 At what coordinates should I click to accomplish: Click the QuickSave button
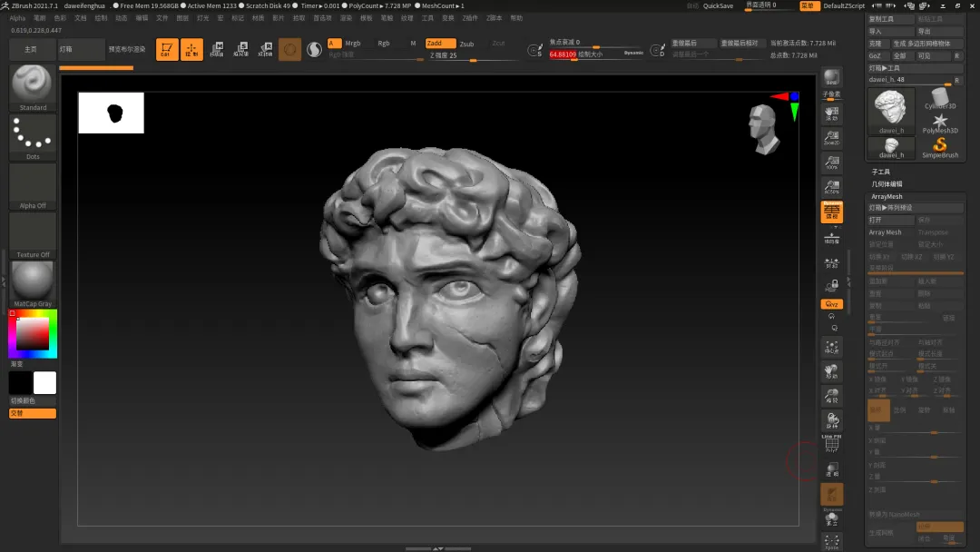[717, 5]
